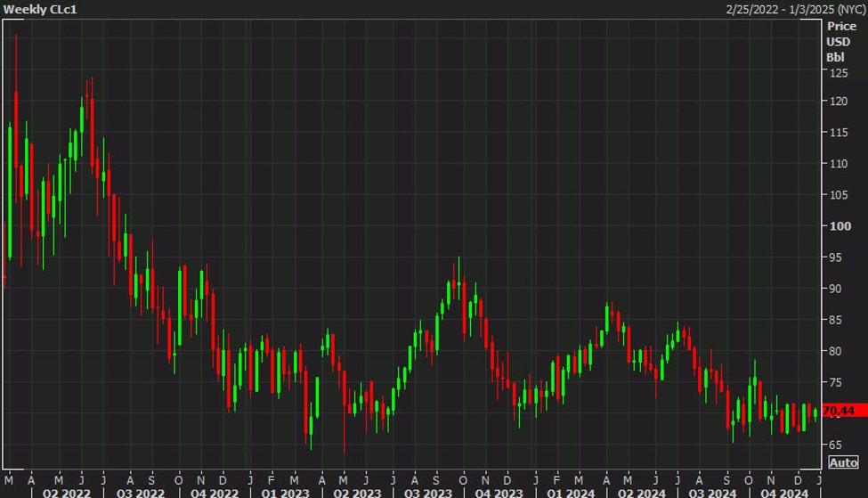This screenshot has height=498, width=868.
Task: Click Q3 2024 quarter label
Action: click(x=710, y=492)
